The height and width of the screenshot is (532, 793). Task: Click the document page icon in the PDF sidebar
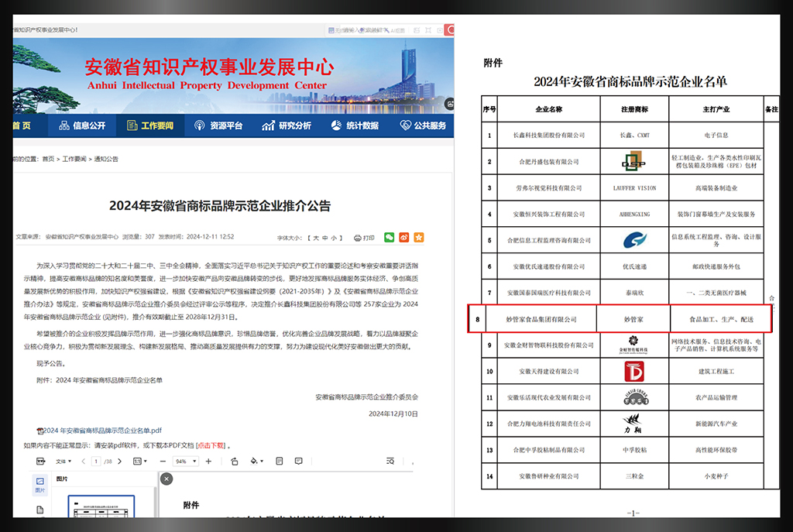click(x=40, y=510)
